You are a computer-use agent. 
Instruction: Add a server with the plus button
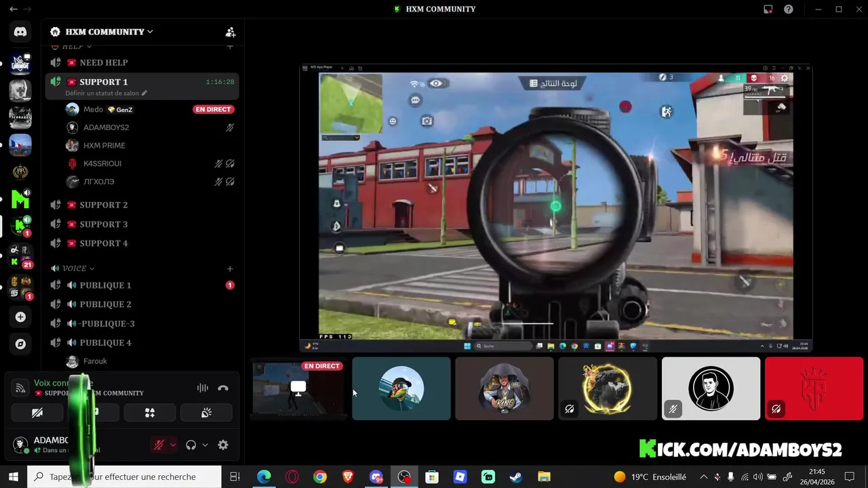[x=20, y=317]
